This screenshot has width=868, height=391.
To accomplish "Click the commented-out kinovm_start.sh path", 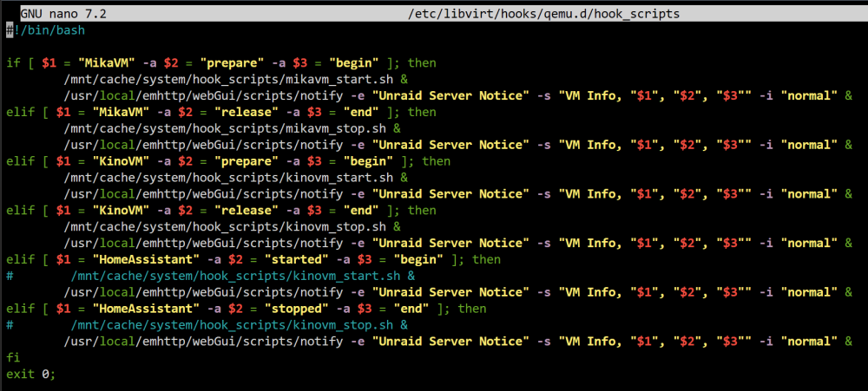I will 236,276.
